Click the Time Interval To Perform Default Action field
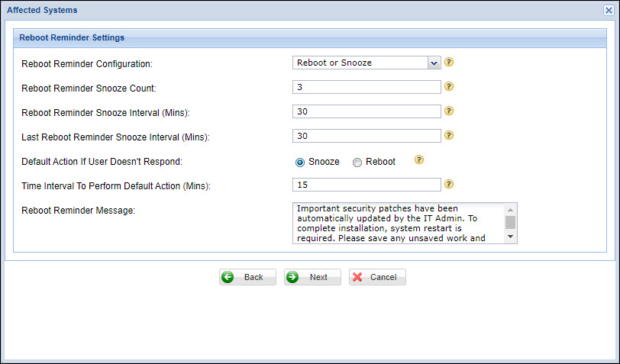 coord(367,185)
